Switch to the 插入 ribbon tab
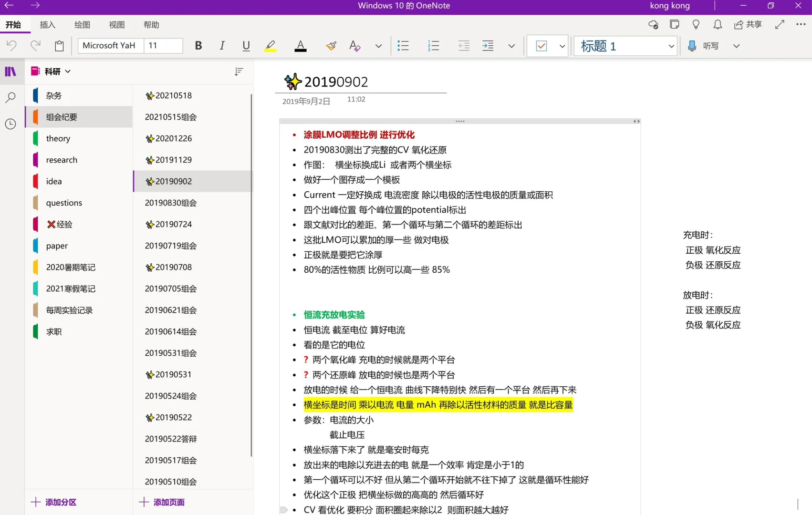Screen dimensions: 812x515 point(47,25)
